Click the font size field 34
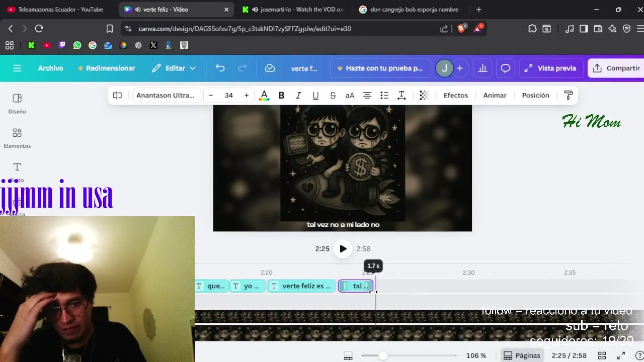Image resolution: width=644 pixels, height=362 pixels. (229, 96)
